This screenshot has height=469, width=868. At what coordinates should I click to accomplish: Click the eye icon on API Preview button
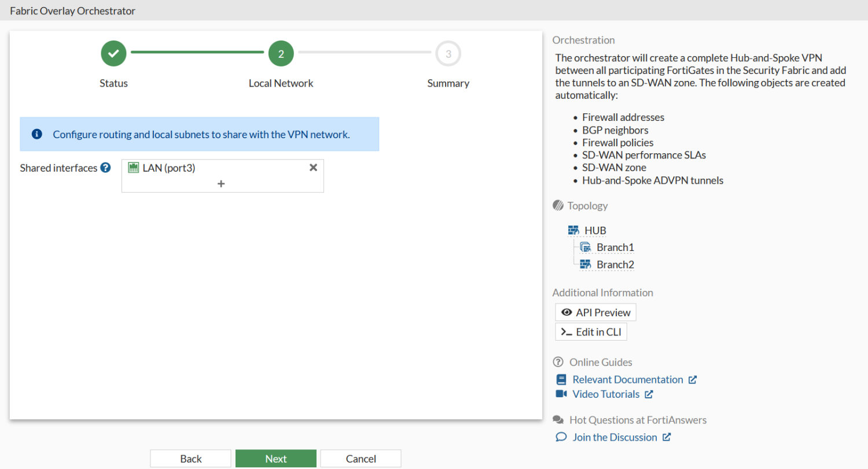(567, 312)
